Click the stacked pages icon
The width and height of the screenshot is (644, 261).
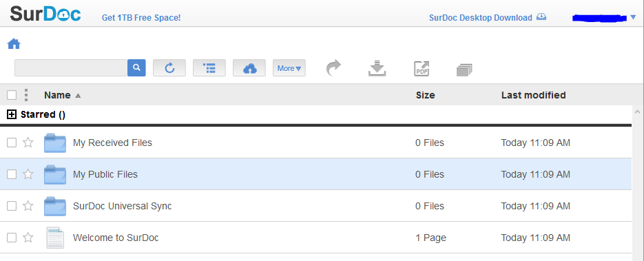click(x=464, y=70)
